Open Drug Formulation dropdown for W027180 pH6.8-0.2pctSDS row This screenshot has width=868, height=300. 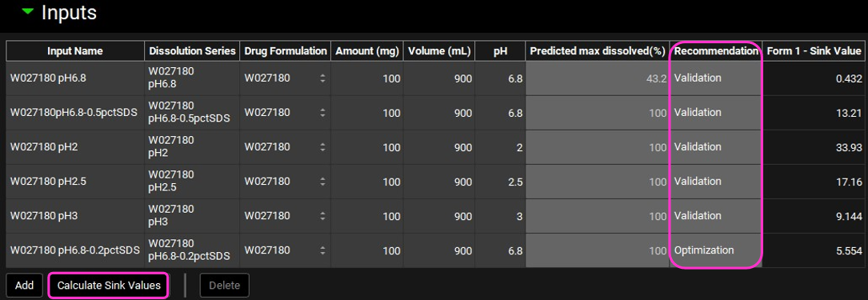[x=322, y=250]
